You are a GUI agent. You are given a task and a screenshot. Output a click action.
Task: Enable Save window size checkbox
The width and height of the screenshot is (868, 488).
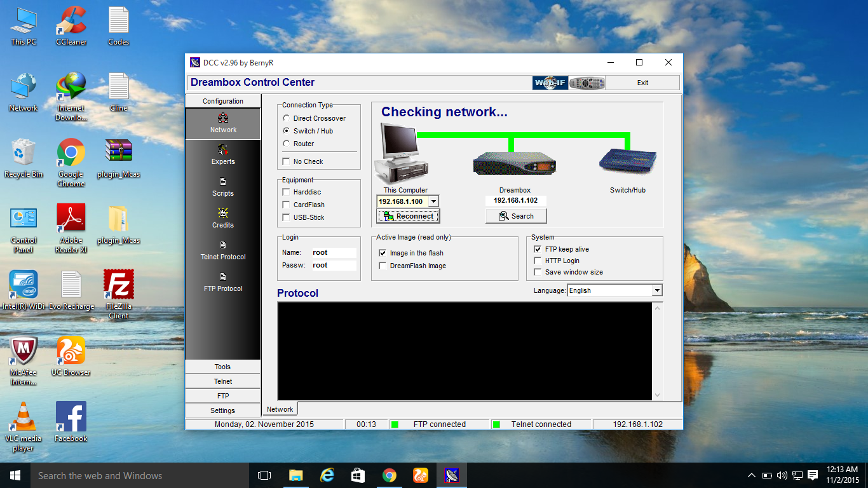(x=538, y=272)
